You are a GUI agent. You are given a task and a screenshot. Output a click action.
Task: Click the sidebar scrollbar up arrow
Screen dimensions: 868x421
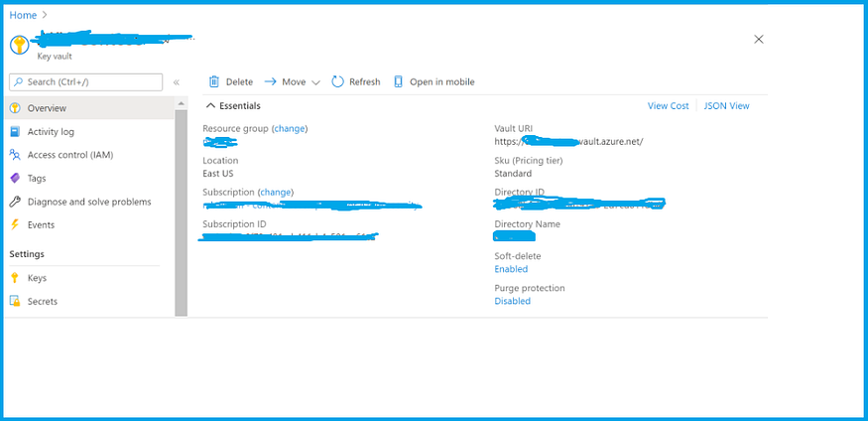[x=181, y=103]
